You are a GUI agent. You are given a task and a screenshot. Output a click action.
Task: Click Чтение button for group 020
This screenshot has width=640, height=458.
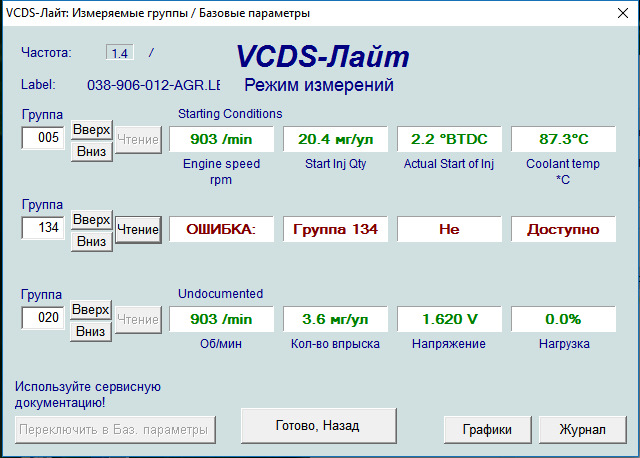138,320
